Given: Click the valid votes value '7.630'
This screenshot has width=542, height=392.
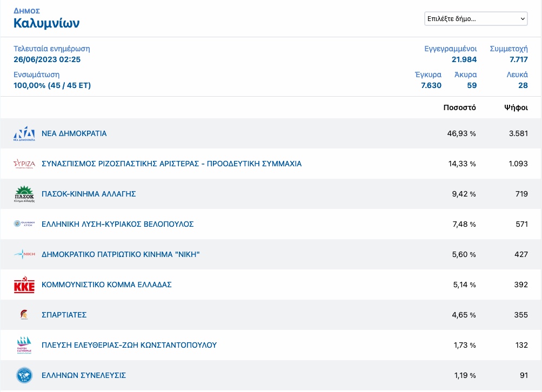Looking at the screenshot, I should coord(431,85).
